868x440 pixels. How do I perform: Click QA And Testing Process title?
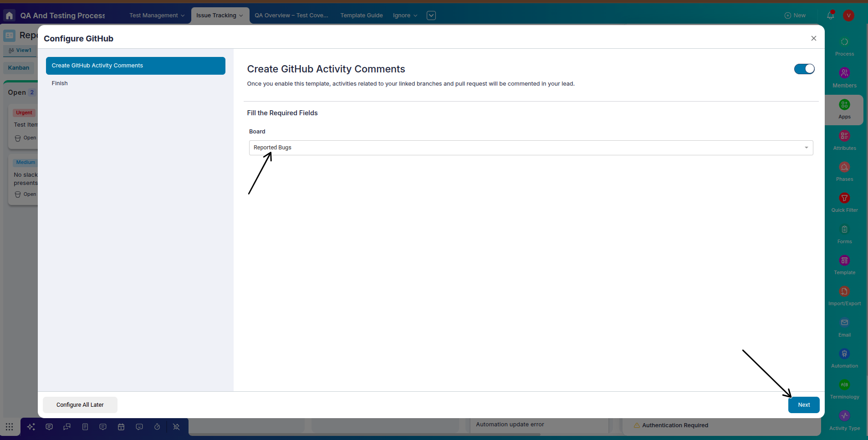pyautogui.click(x=63, y=15)
